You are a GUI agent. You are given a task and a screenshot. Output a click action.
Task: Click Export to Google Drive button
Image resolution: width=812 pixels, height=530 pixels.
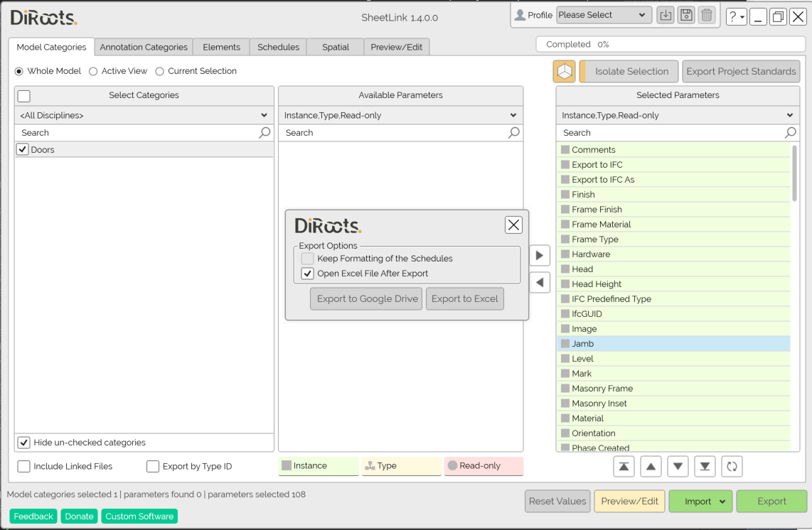367,298
